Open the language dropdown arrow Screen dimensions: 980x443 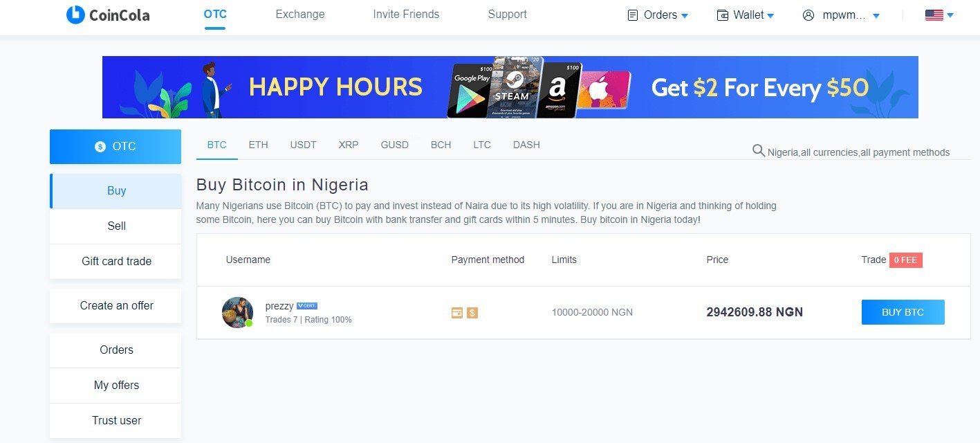tap(950, 16)
